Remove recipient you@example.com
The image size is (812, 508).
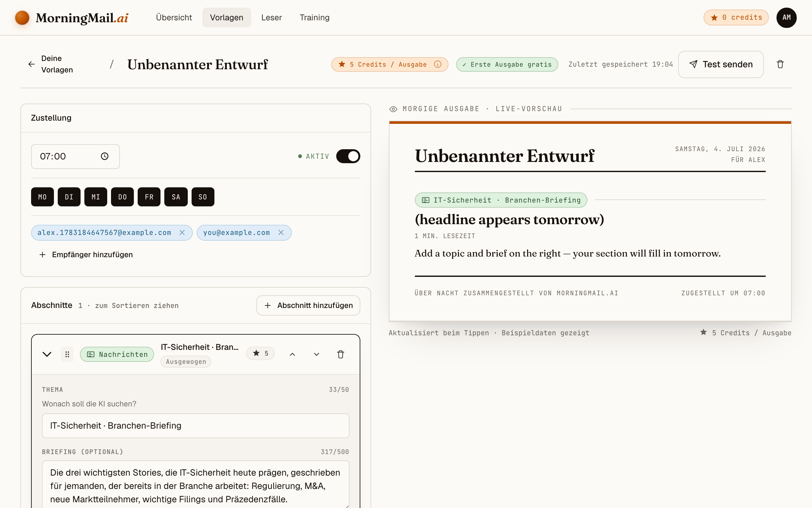point(281,232)
